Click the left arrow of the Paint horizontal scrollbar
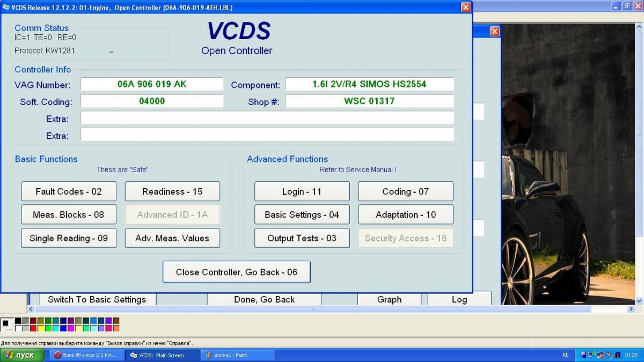Image resolution: width=644 pixels, height=362 pixels. point(31,309)
